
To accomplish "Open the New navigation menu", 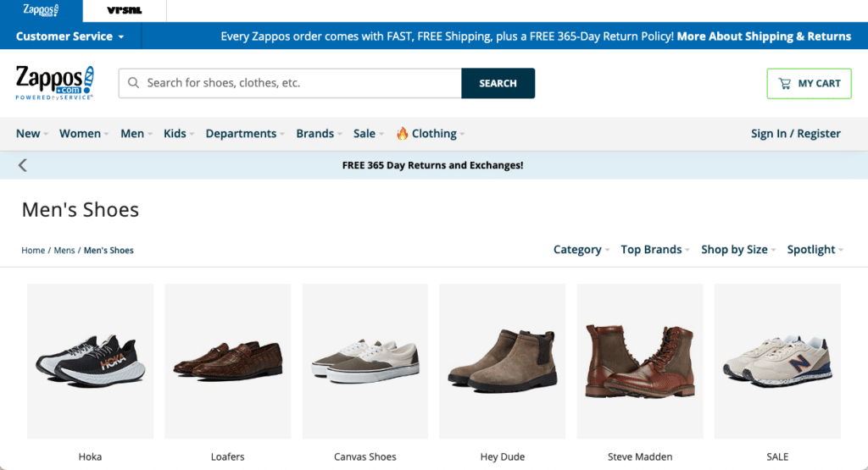I will (32, 133).
